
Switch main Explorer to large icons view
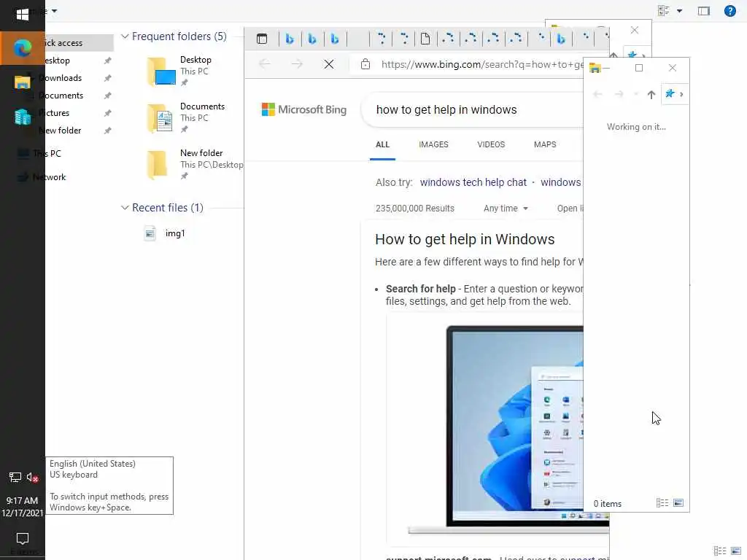point(735,551)
